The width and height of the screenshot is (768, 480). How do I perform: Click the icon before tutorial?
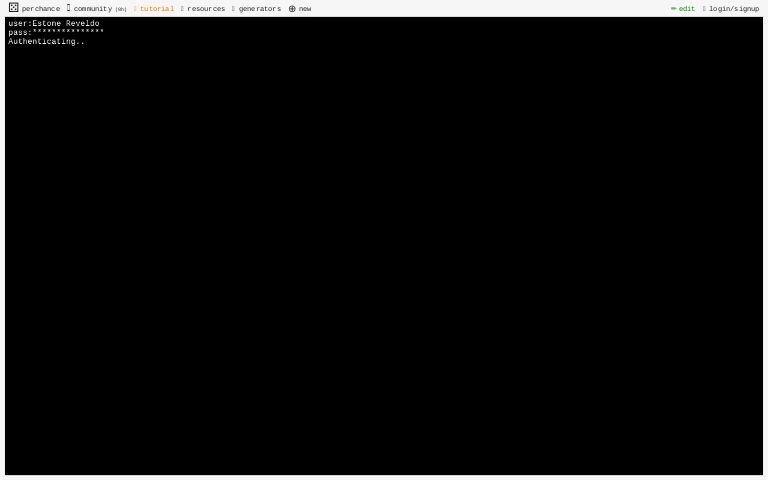[x=135, y=9]
